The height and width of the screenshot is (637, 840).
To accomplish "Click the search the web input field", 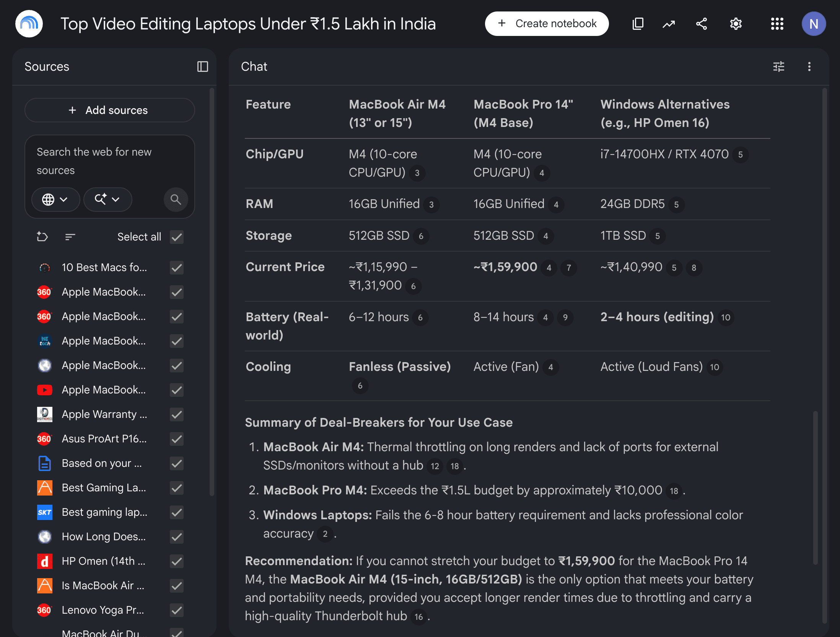I will (110, 161).
